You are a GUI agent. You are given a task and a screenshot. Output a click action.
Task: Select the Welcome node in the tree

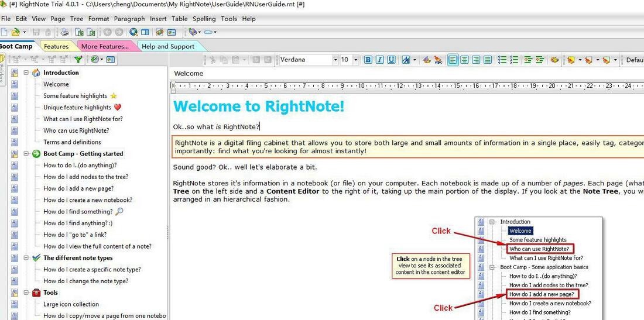click(56, 84)
